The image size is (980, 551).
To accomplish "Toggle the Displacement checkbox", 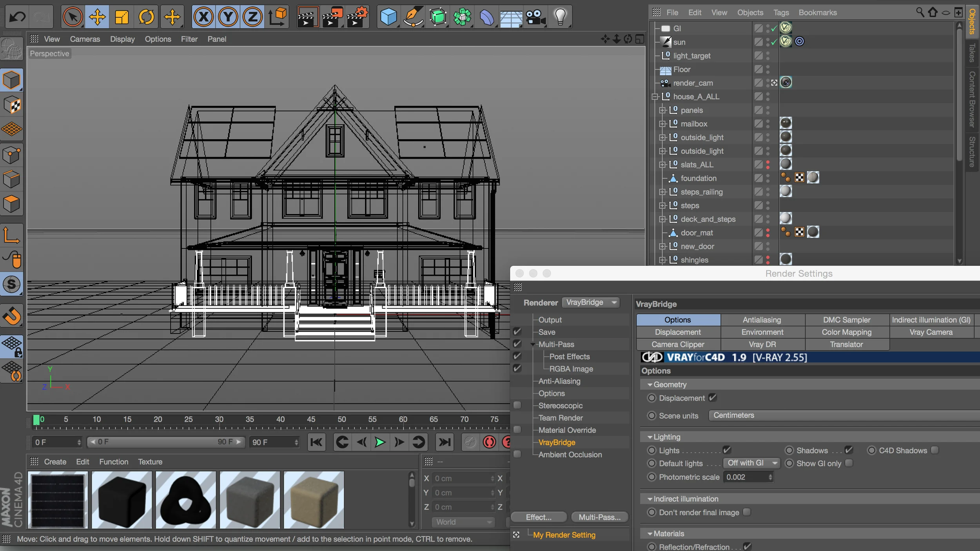I will (713, 398).
